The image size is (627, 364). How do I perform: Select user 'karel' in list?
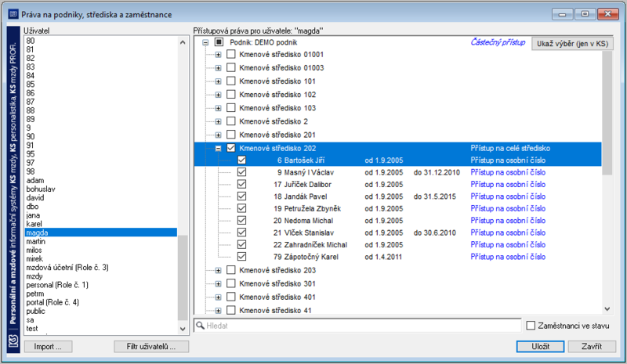point(34,224)
